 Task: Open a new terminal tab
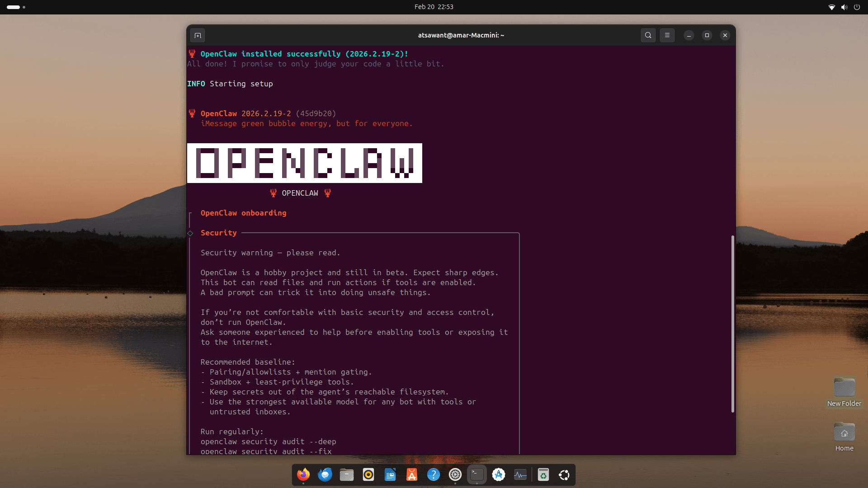click(x=198, y=35)
